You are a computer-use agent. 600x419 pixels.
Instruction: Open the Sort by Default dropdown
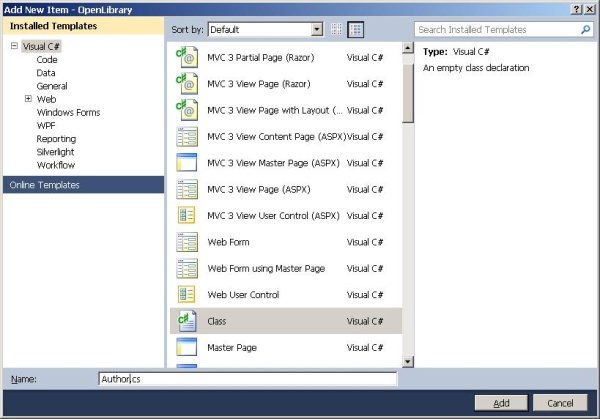tap(317, 29)
